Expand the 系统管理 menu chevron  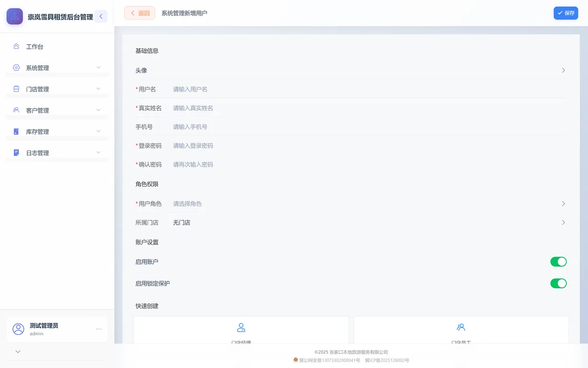tap(98, 68)
